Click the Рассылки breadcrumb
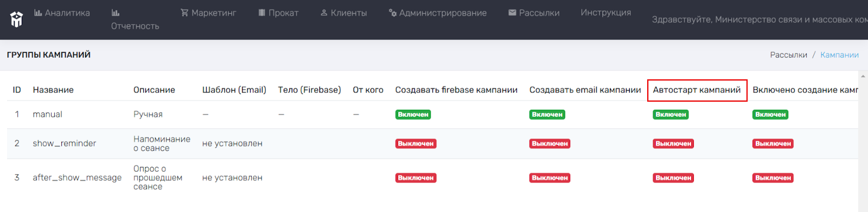Screen dimensions: 868x212 coord(789,55)
